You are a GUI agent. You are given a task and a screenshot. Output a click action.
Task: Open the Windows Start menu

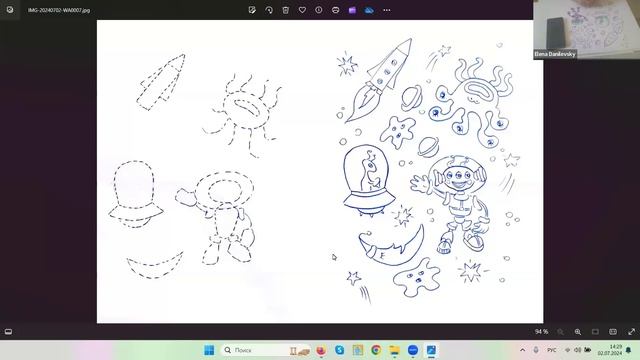pyautogui.click(x=209, y=350)
